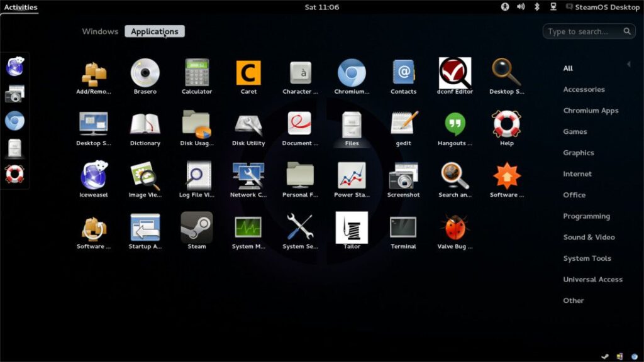Open the category list arrow on the right

pos(629,63)
